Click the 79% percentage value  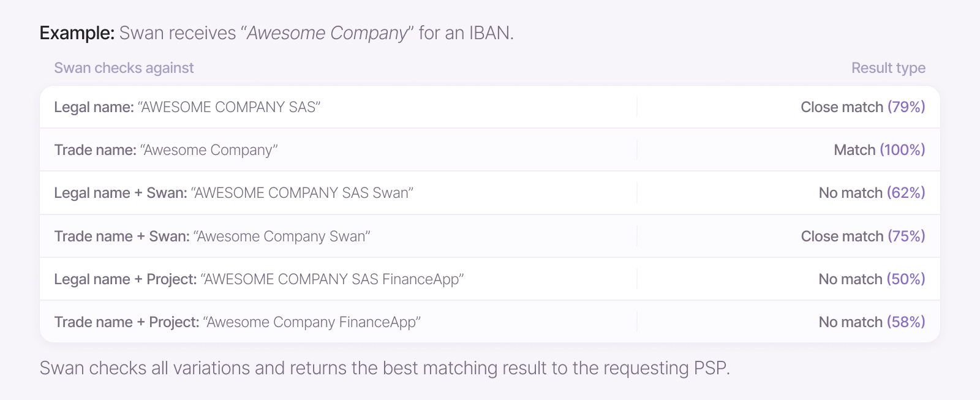907,107
